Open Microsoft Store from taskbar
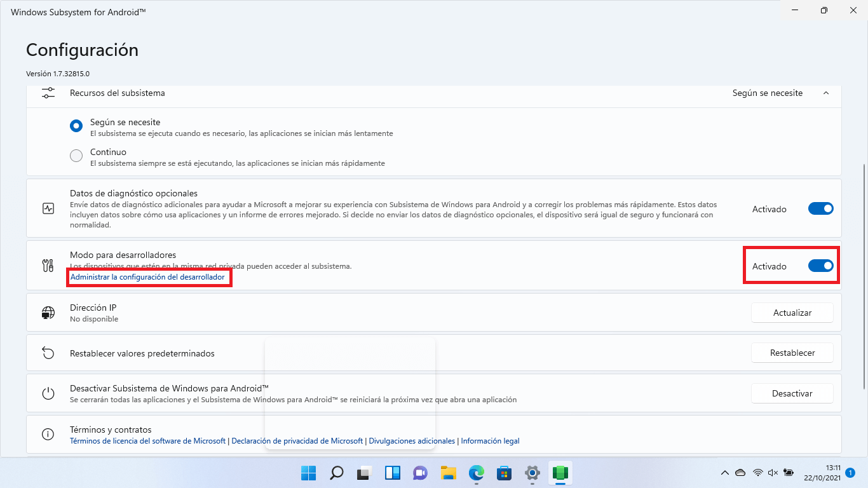The height and width of the screenshot is (488, 868). coord(505,473)
